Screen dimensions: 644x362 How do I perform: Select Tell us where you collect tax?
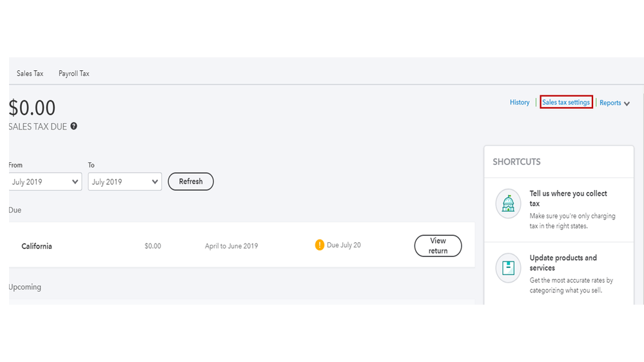[568, 198]
